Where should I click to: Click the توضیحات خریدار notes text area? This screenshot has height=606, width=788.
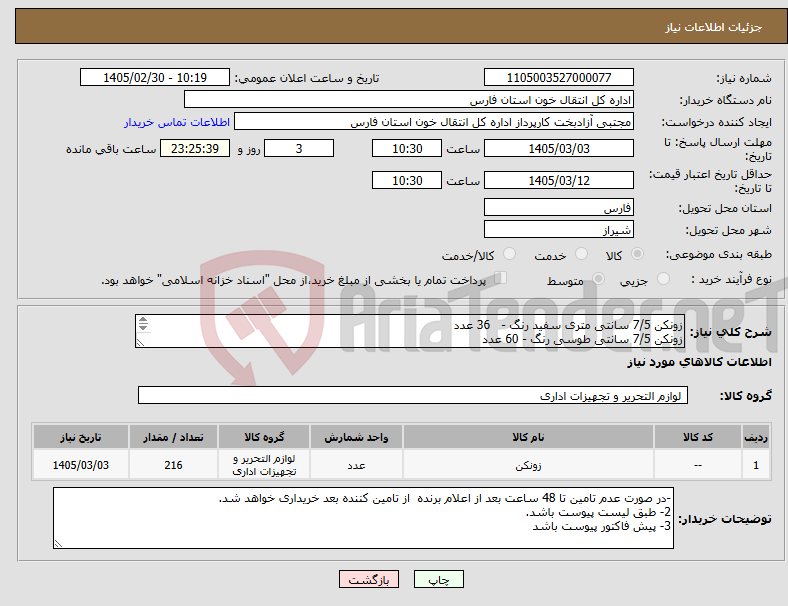pos(363,518)
